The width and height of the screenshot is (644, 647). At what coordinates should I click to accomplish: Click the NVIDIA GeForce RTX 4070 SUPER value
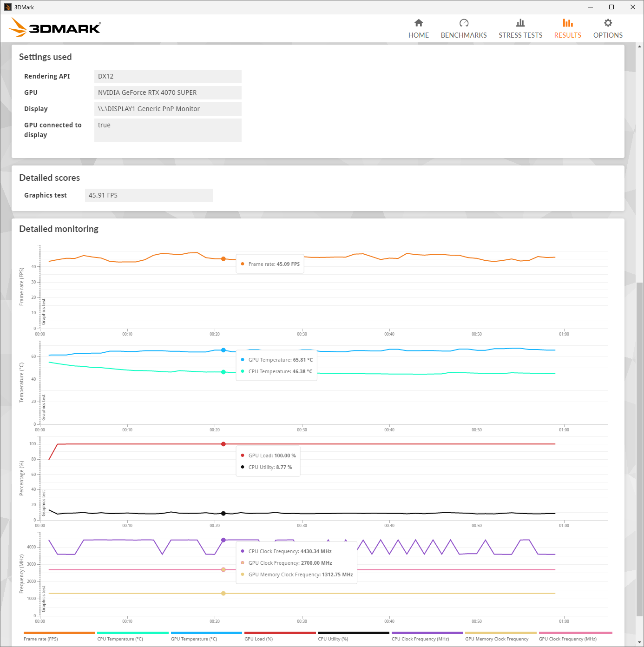(x=168, y=92)
